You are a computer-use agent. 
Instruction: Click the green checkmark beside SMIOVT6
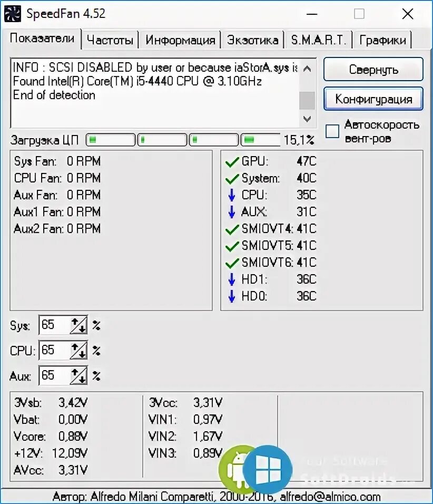click(232, 263)
